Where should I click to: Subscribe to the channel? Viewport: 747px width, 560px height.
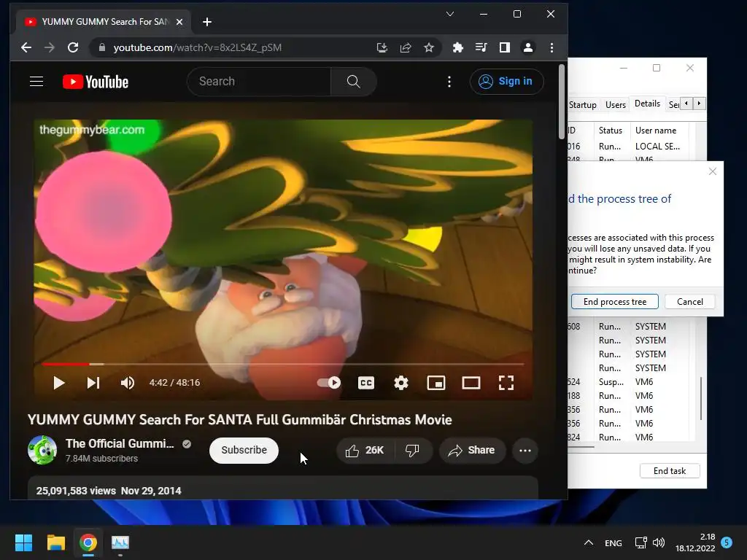tap(244, 450)
